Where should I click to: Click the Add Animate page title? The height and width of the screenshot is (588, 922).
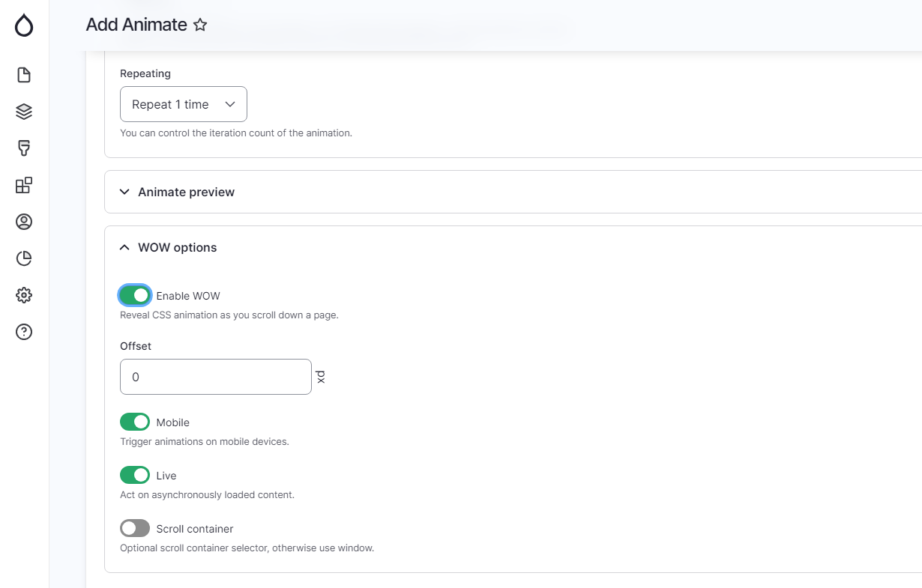point(136,25)
